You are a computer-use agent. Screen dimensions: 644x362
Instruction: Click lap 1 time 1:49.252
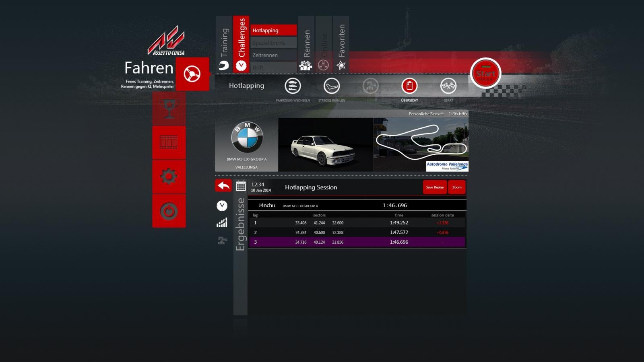pos(399,222)
